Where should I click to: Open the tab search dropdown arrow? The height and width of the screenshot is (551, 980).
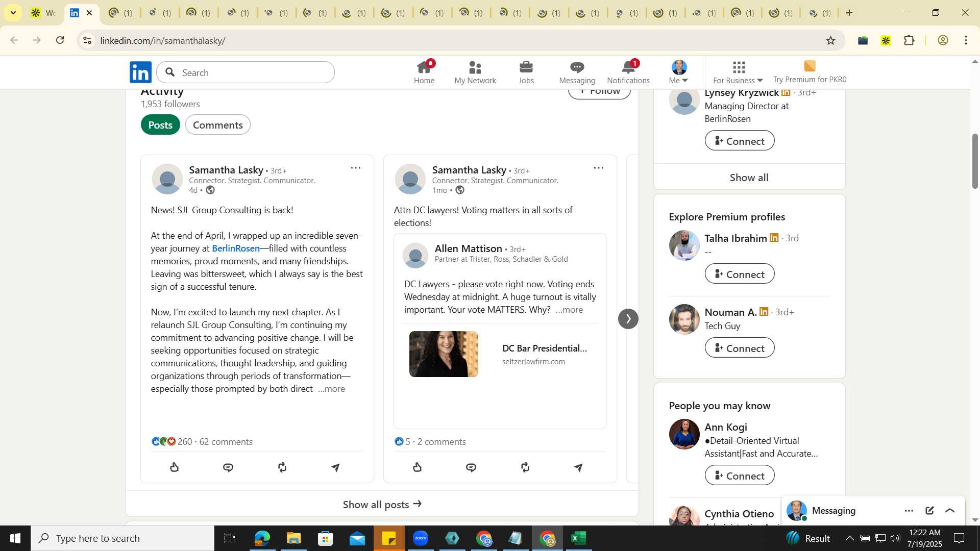13,13
